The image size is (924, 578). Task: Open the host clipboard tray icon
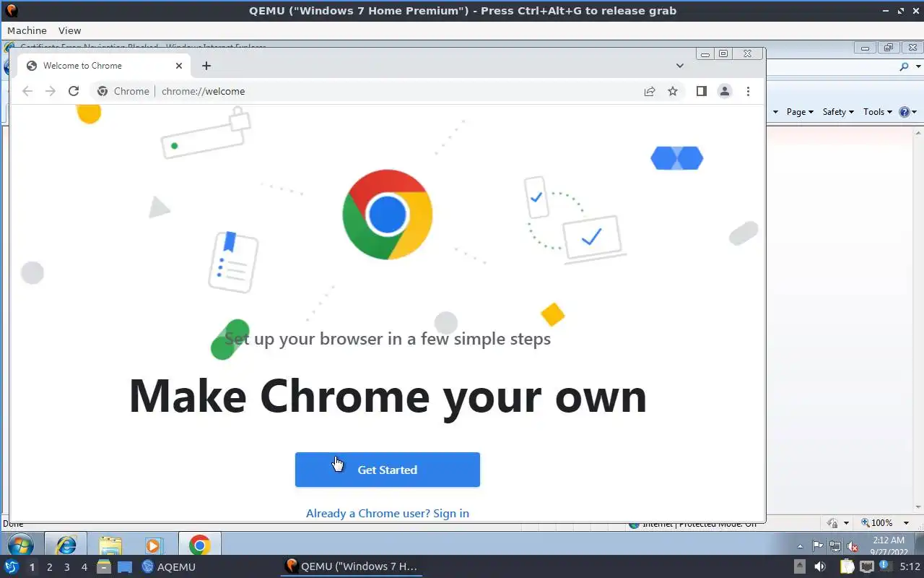(x=846, y=567)
